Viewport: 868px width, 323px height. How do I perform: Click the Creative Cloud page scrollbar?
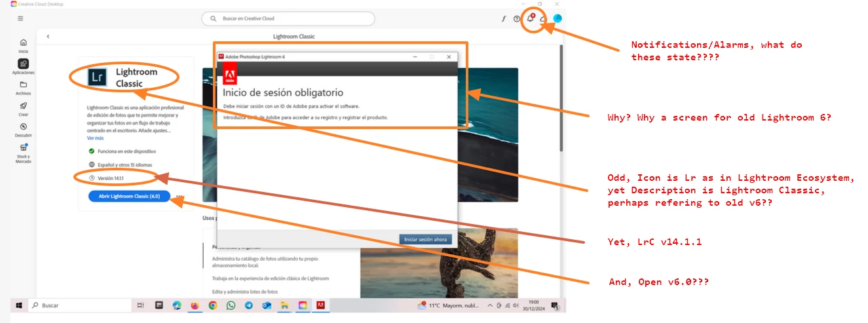(561, 99)
